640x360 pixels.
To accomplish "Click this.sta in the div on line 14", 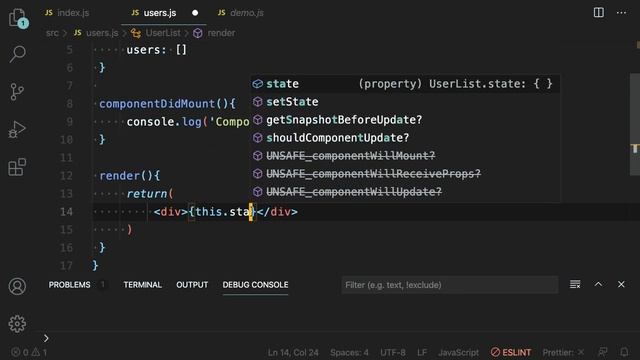I will [222, 211].
